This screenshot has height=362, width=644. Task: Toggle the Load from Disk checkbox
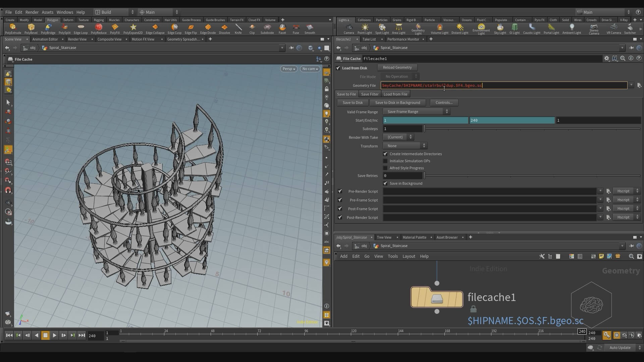[338, 68]
